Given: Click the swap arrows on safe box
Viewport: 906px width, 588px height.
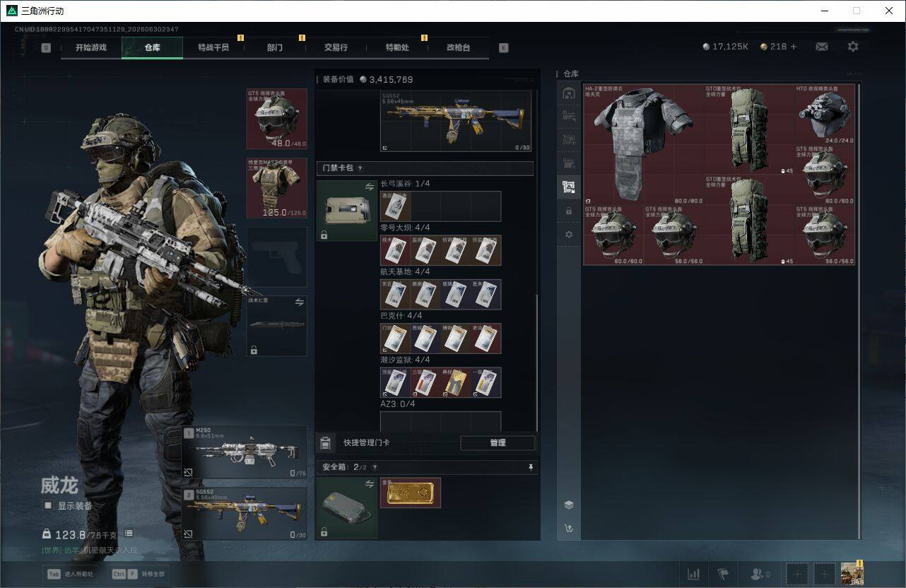Looking at the screenshot, I should [369, 484].
